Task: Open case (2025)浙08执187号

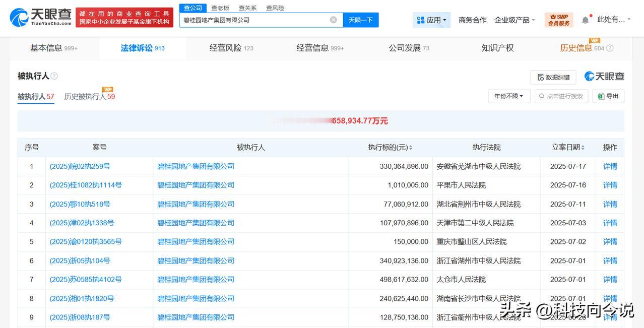Action: [x=80, y=317]
